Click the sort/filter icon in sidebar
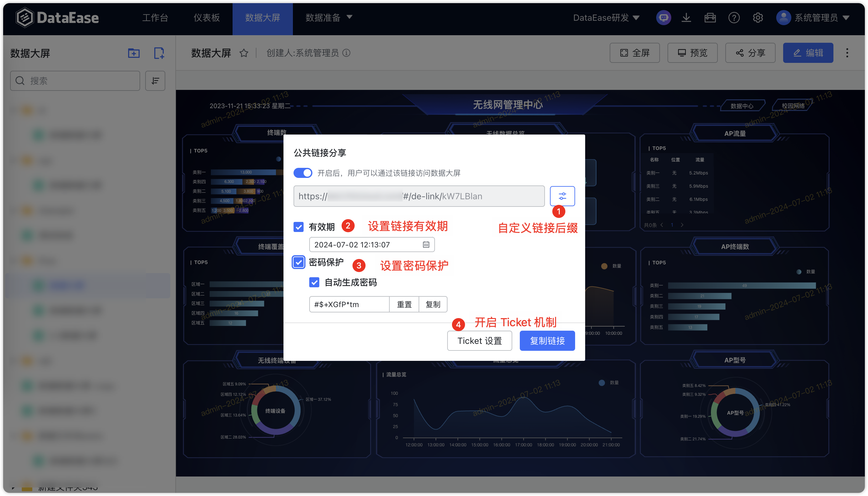 tap(156, 80)
